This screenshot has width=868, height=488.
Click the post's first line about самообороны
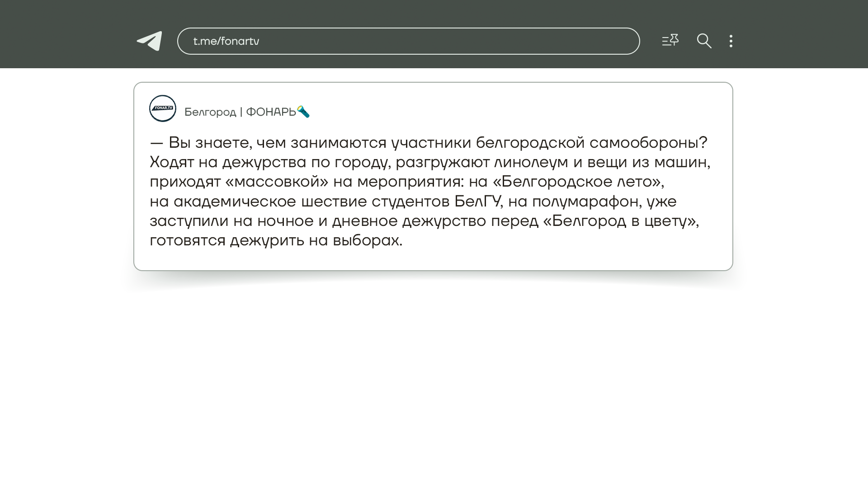(429, 143)
